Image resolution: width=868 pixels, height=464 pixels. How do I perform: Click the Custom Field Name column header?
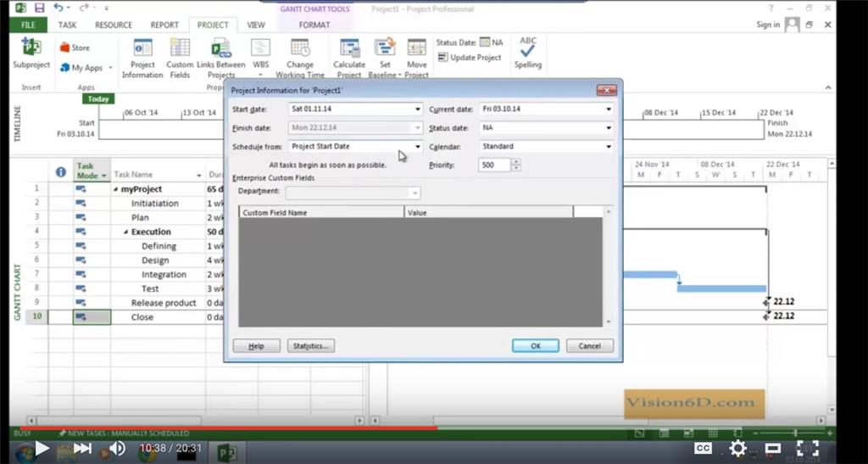point(321,212)
